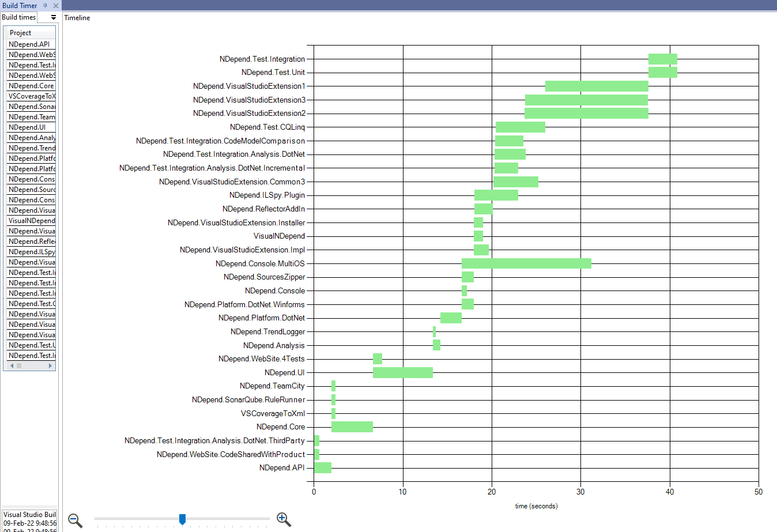Click the zoom out magnifier icon

[76, 520]
